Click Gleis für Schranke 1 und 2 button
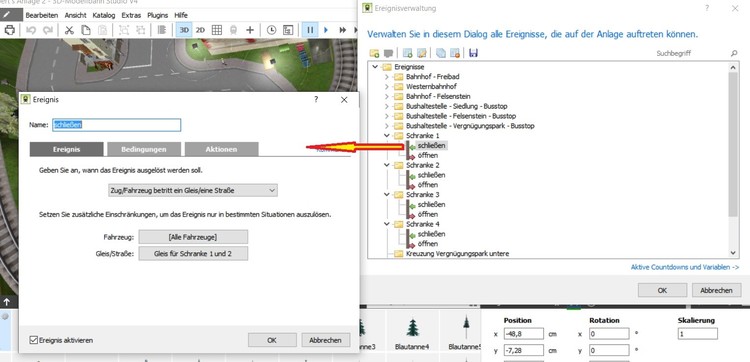Image resolution: width=750 pixels, height=362 pixels. (193, 253)
